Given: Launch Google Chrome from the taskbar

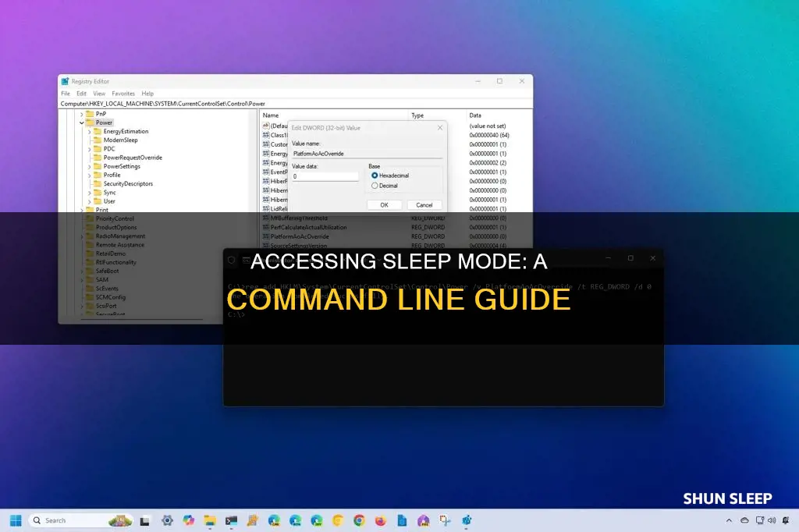Looking at the screenshot, I should (359, 520).
